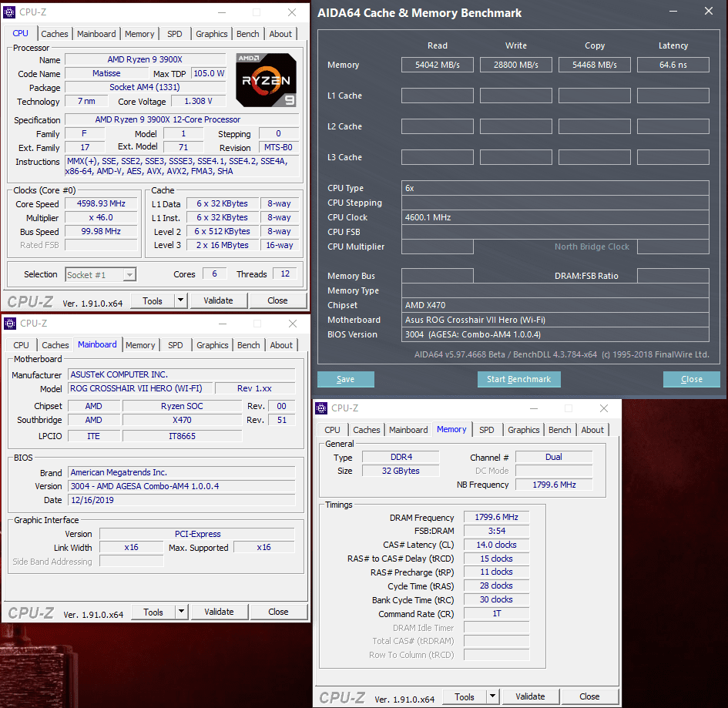
Task: Click the Threads count value 12
Action: (284, 274)
